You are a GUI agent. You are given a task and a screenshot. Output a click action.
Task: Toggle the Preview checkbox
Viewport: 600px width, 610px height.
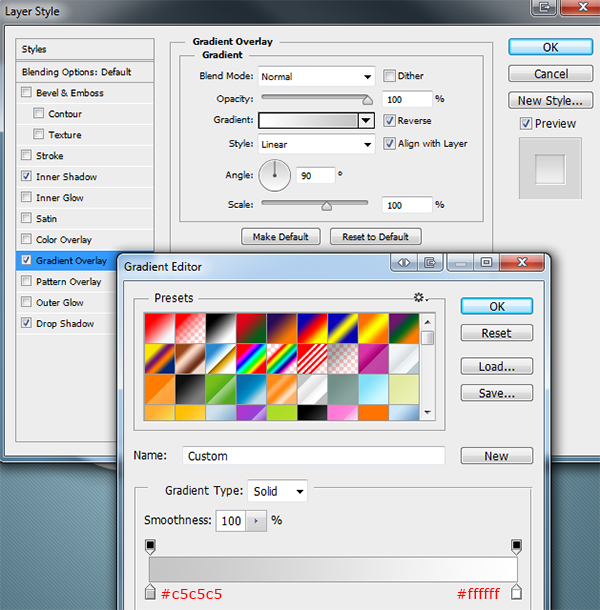tap(526, 124)
